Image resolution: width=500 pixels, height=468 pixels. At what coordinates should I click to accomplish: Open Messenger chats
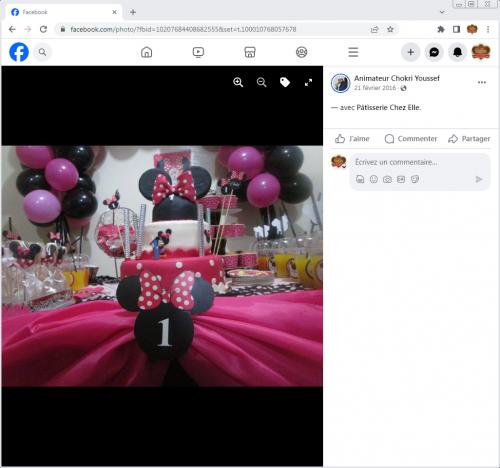434,52
